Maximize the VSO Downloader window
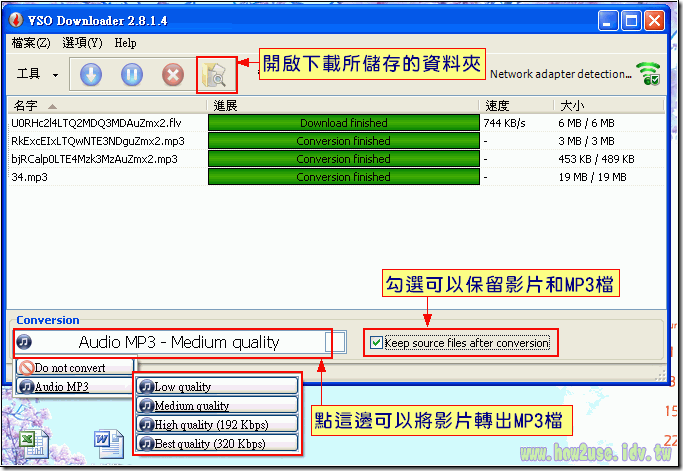683x471 pixels. (x=631, y=20)
